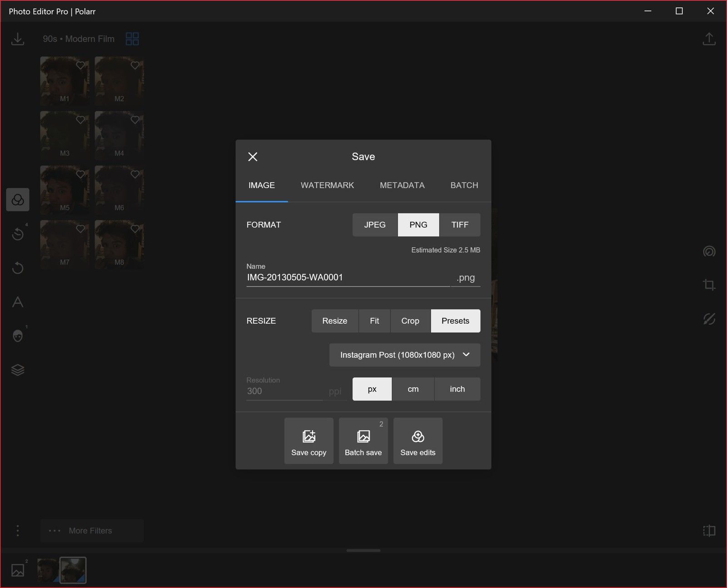The height and width of the screenshot is (588, 727).
Task: Select the Filters tool in the left sidebar
Action: (18, 199)
